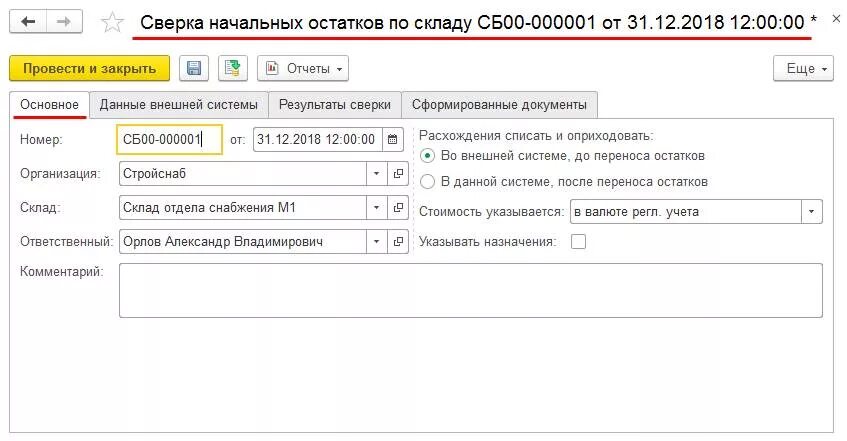Expand the Стоимость указывается dropdown

[x=811, y=211]
